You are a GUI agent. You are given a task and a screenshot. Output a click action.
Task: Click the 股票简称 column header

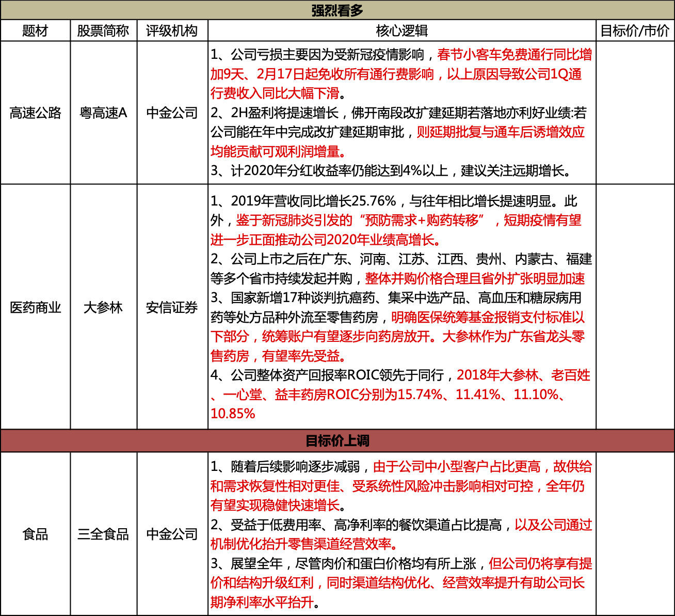104,29
